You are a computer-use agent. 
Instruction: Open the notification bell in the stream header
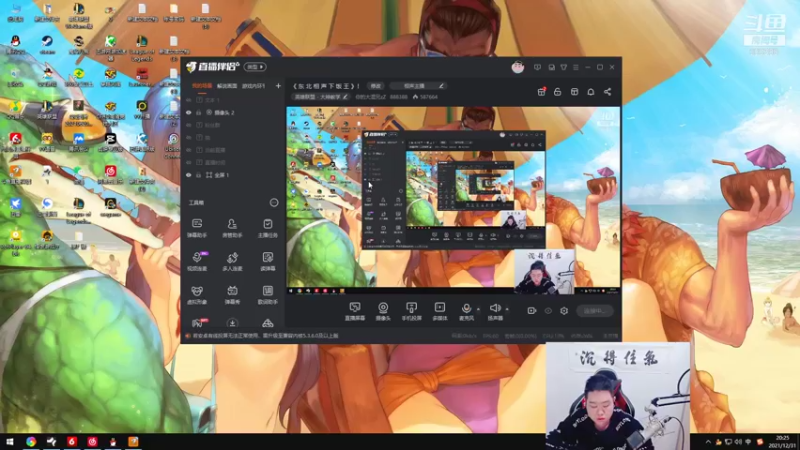(x=591, y=92)
